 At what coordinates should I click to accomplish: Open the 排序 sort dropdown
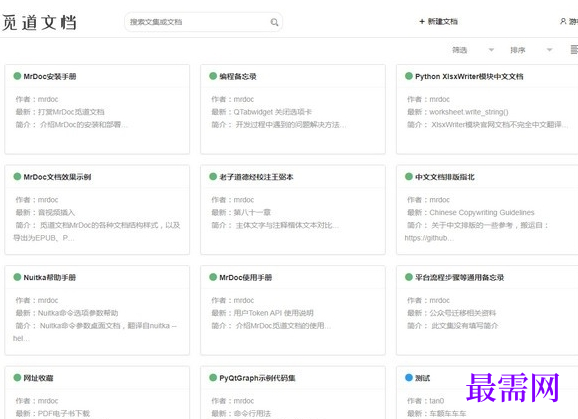click(531, 50)
